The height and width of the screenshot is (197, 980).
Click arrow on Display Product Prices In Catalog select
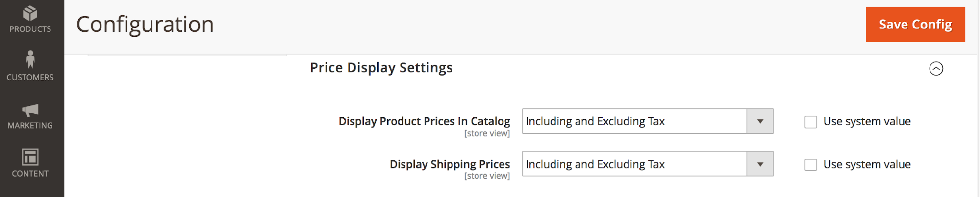click(x=760, y=121)
